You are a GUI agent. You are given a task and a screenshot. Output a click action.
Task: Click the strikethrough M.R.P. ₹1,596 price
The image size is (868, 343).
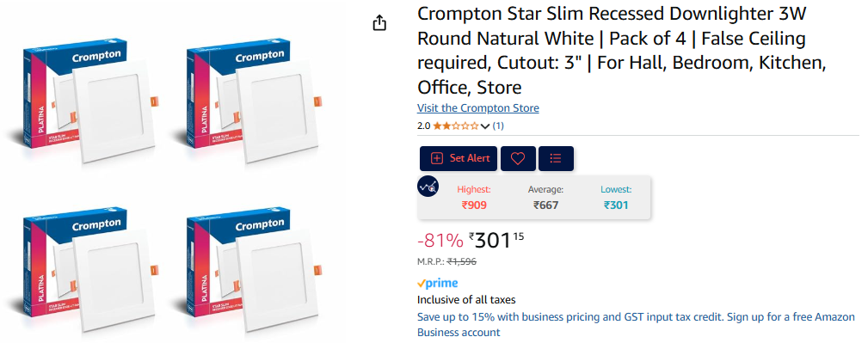(x=462, y=261)
